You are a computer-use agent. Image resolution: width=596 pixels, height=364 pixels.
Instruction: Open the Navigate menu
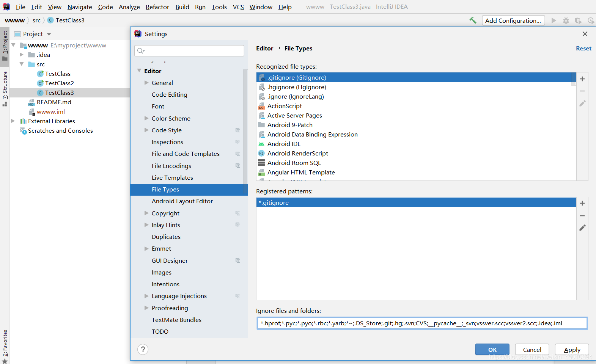point(80,7)
